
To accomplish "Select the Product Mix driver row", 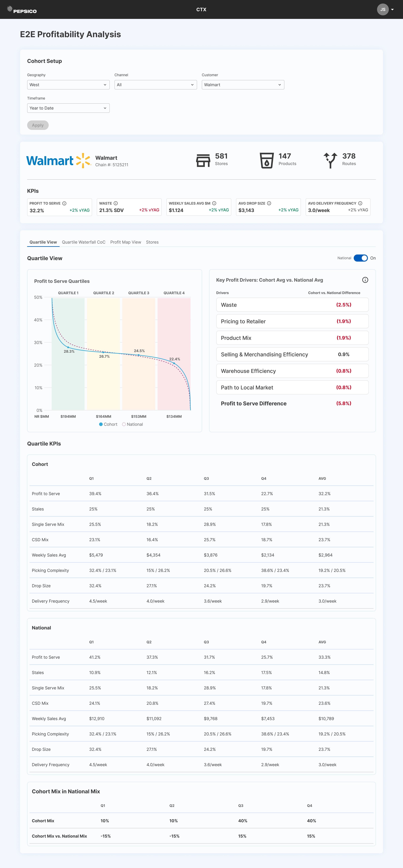I will (292, 338).
